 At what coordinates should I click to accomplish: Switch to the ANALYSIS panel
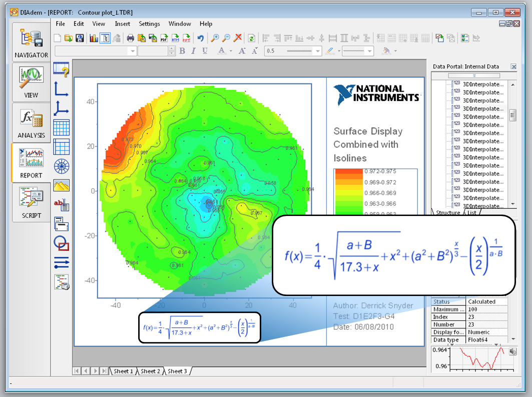[31, 123]
